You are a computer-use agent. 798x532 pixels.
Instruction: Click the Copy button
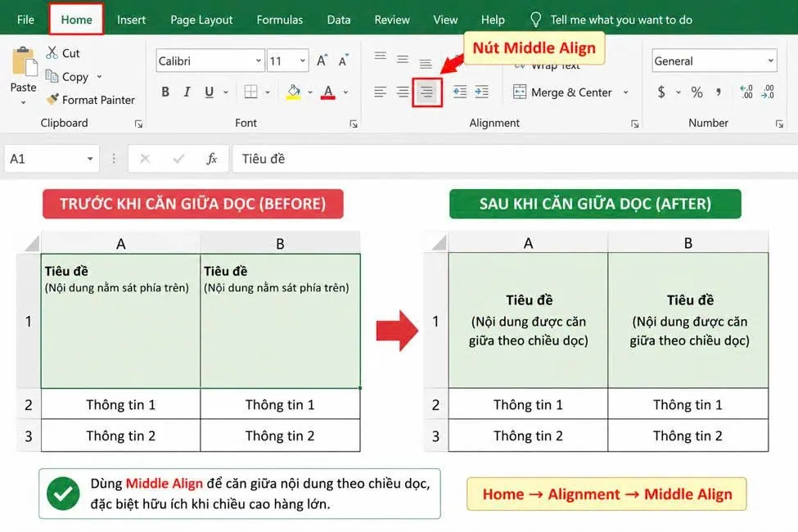(67, 77)
